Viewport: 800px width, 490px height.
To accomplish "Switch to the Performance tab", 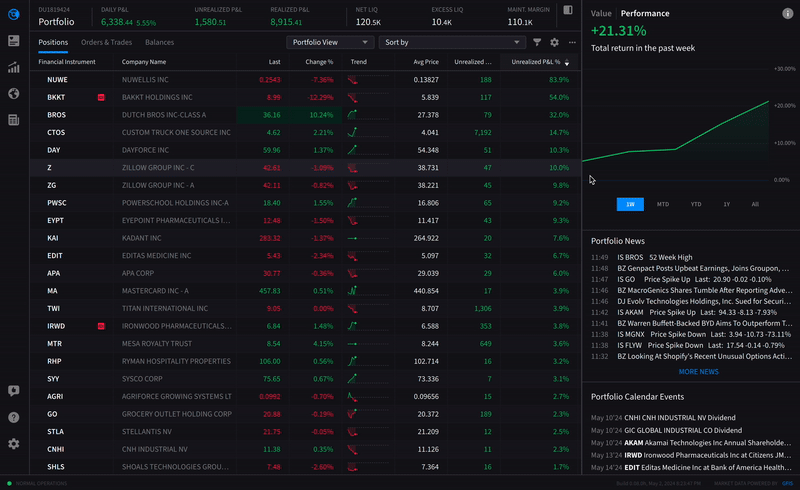I will [645, 14].
